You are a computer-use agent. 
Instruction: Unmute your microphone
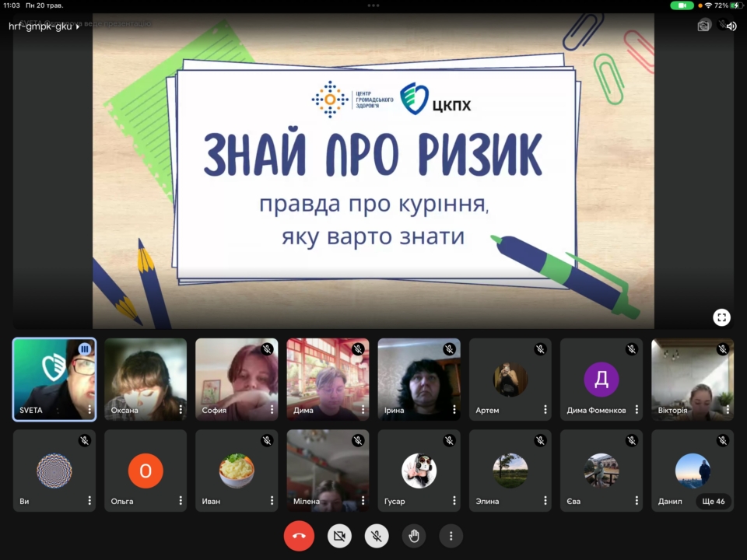(x=377, y=536)
